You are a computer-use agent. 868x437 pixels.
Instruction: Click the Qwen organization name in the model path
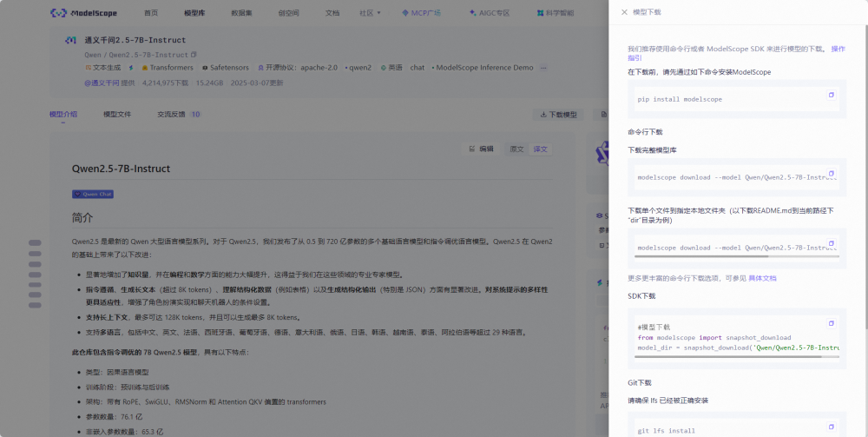tap(93, 55)
